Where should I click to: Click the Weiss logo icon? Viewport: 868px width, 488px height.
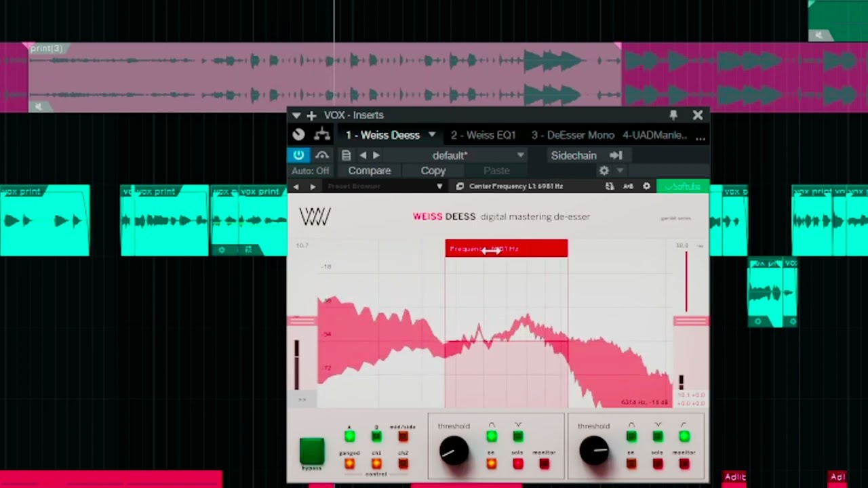tap(315, 217)
